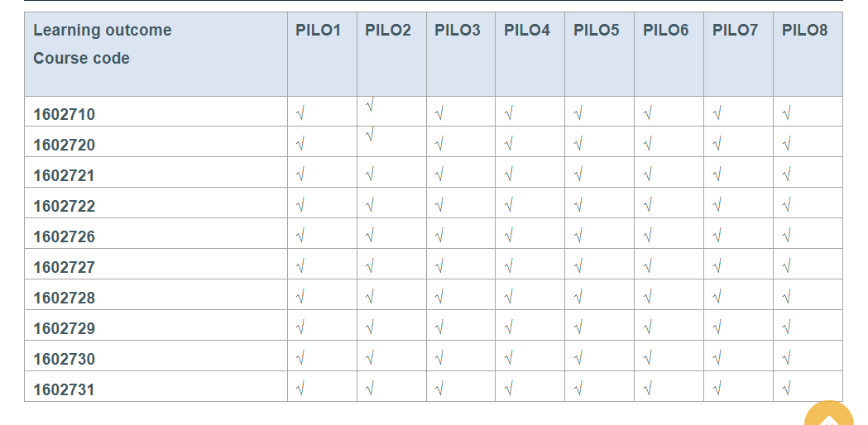Click the 'Learning outcome' header text

point(103,31)
